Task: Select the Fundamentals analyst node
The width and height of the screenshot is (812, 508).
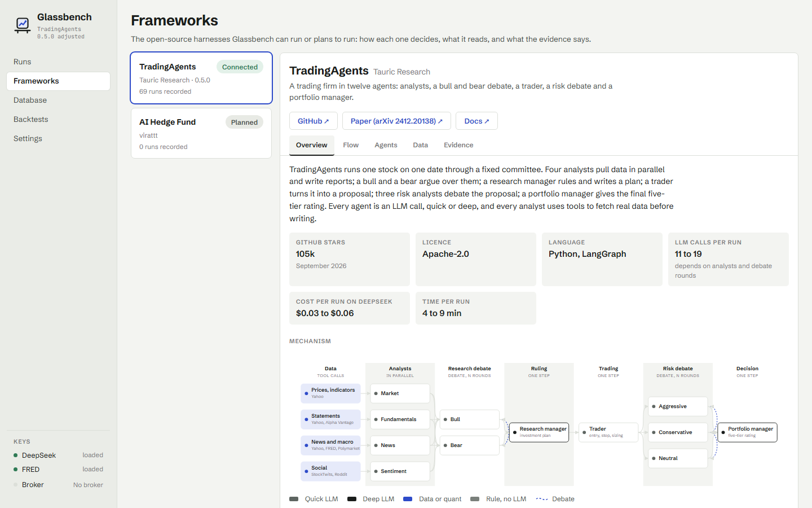Action: coord(400,419)
